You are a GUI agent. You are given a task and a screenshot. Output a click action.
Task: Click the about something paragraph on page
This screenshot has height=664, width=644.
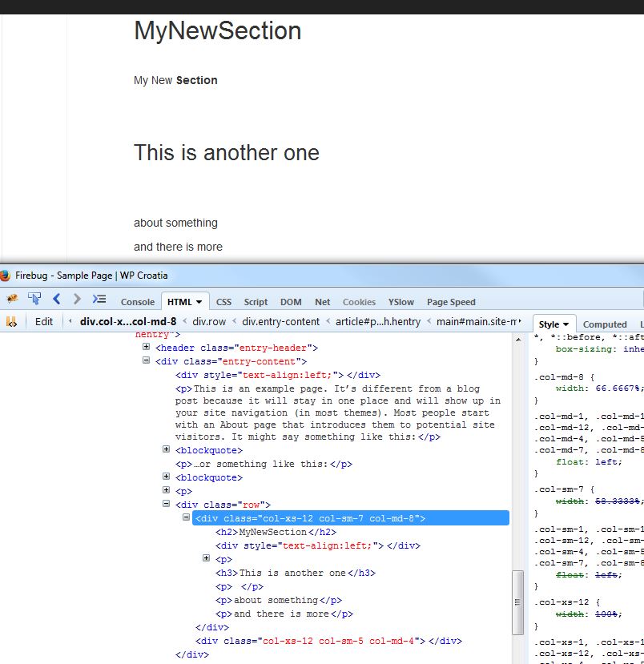click(x=175, y=223)
